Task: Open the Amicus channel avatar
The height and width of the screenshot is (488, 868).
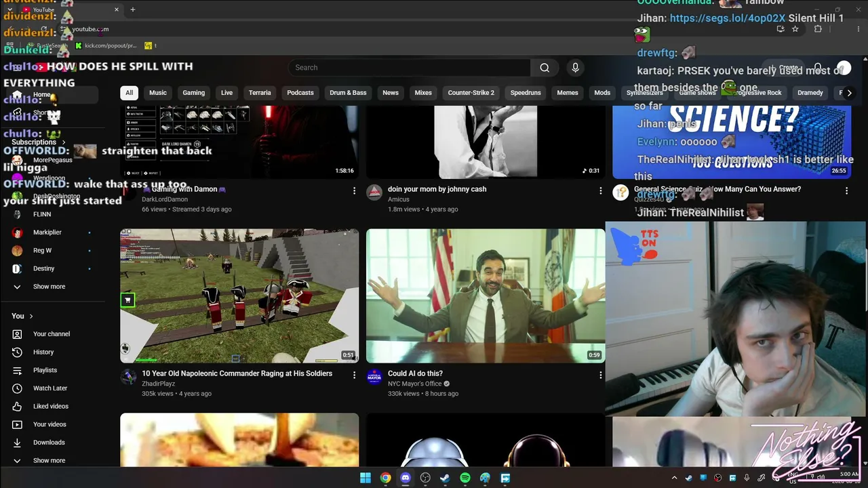Action: click(374, 192)
